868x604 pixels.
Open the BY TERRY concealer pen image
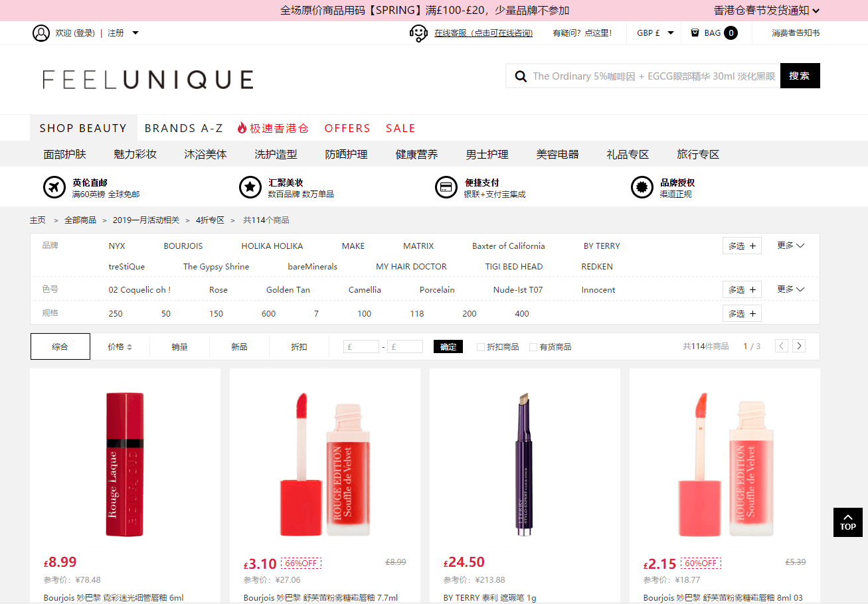pyautogui.click(x=525, y=464)
